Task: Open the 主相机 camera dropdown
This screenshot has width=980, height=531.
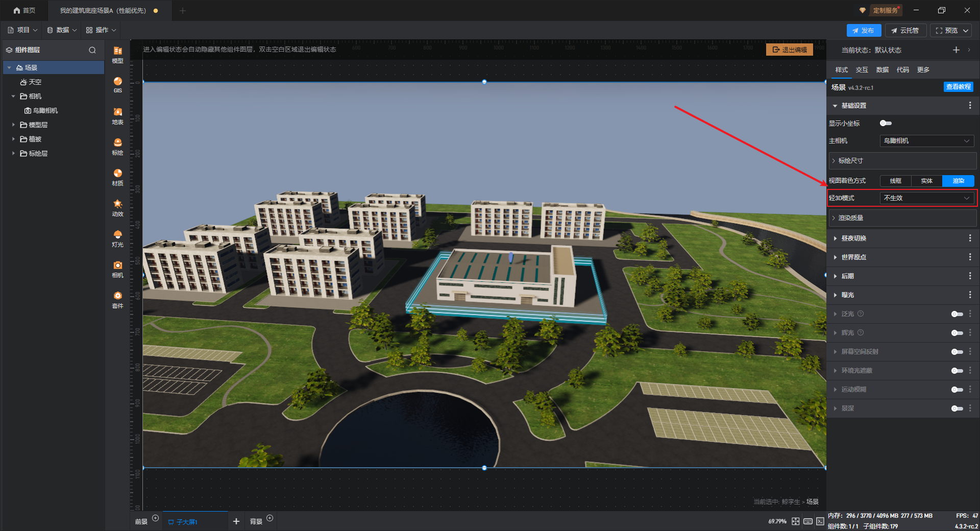Action: pos(926,141)
